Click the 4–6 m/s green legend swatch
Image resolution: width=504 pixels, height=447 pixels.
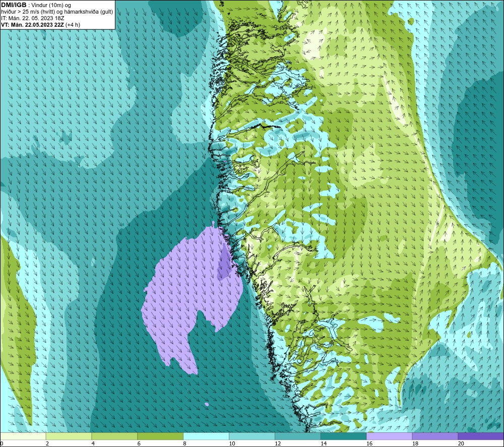click(114, 436)
